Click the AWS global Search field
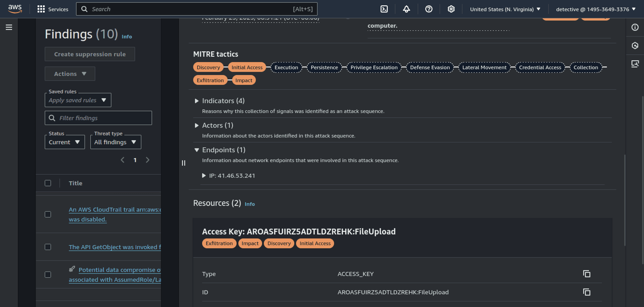 [197, 9]
